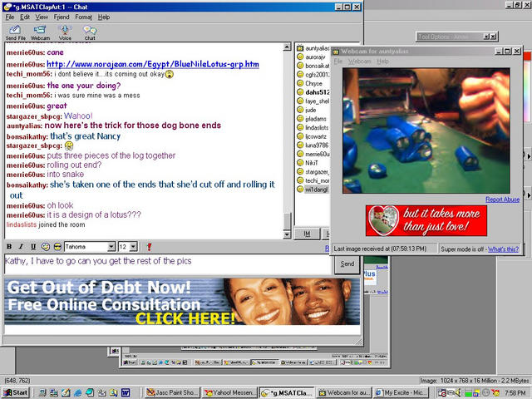Select user NikiT in user list
This screenshot has height=399, width=532.
(308, 163)
